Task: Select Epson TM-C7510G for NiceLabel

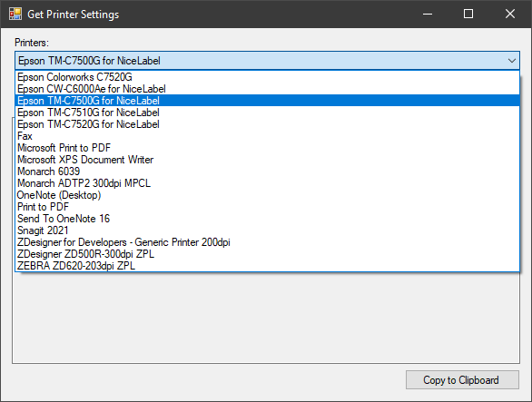Action: click(267, 113)
